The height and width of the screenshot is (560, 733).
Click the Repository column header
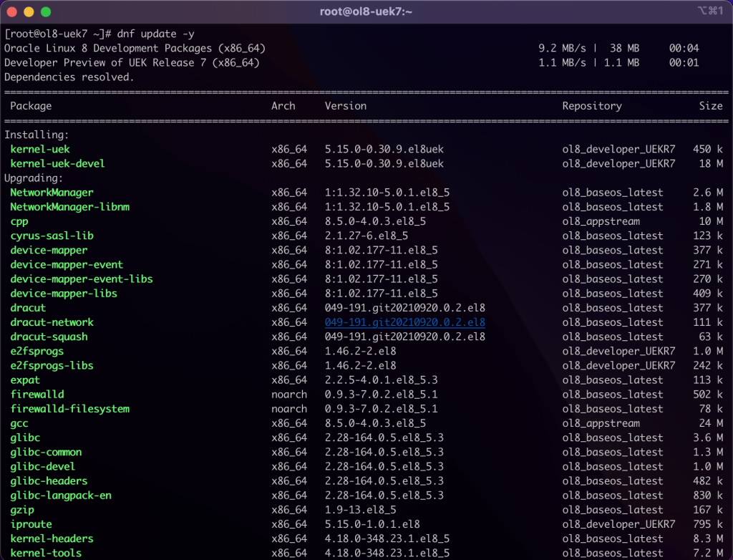coord(592,105)
